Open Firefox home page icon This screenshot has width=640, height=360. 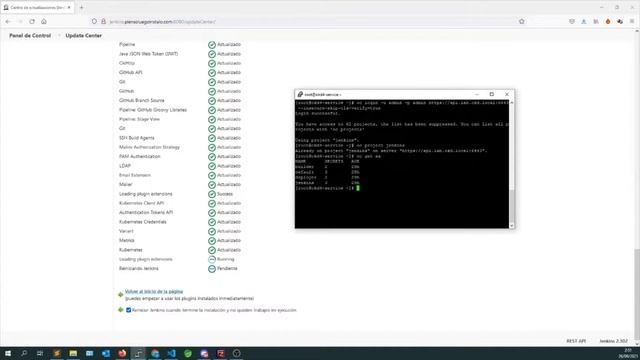44,22
